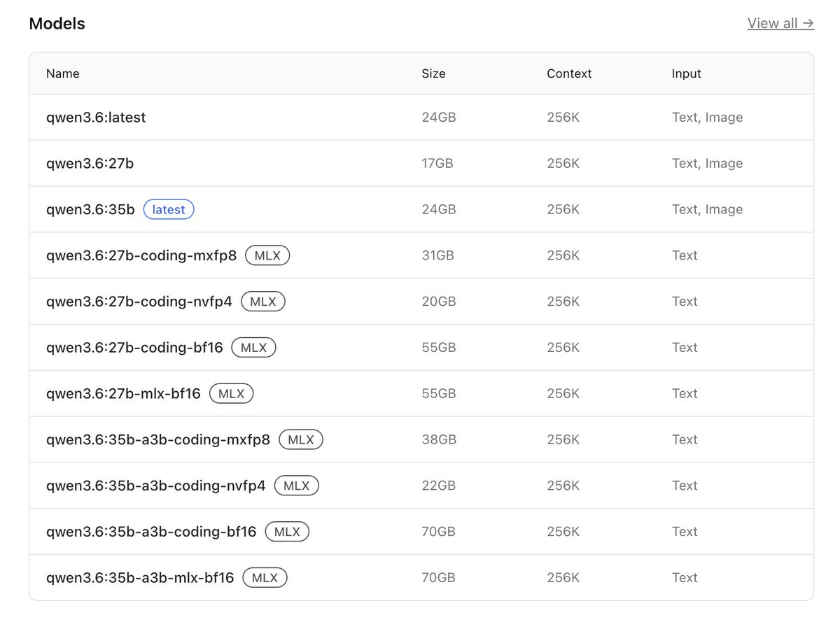This screenshot has height=622, width=840.
Task: Click the Input column header
Action: (687, 73)
